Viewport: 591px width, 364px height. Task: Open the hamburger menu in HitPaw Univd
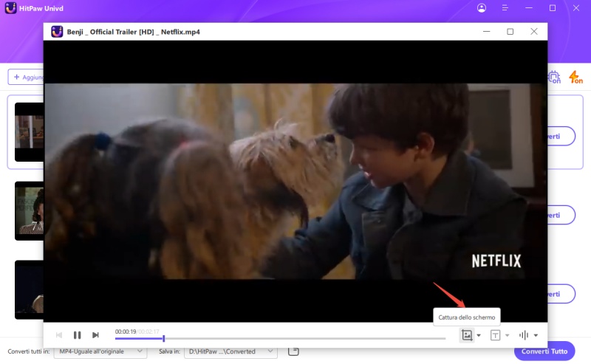(505, 8)
